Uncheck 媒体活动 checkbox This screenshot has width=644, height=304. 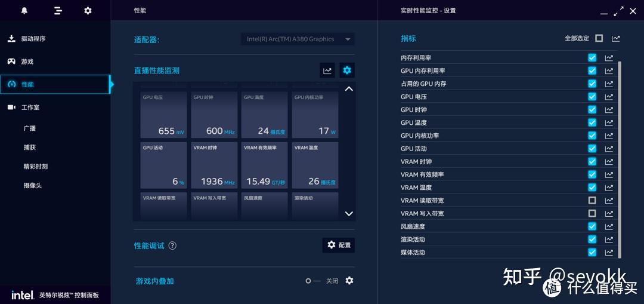click(592, 252)
